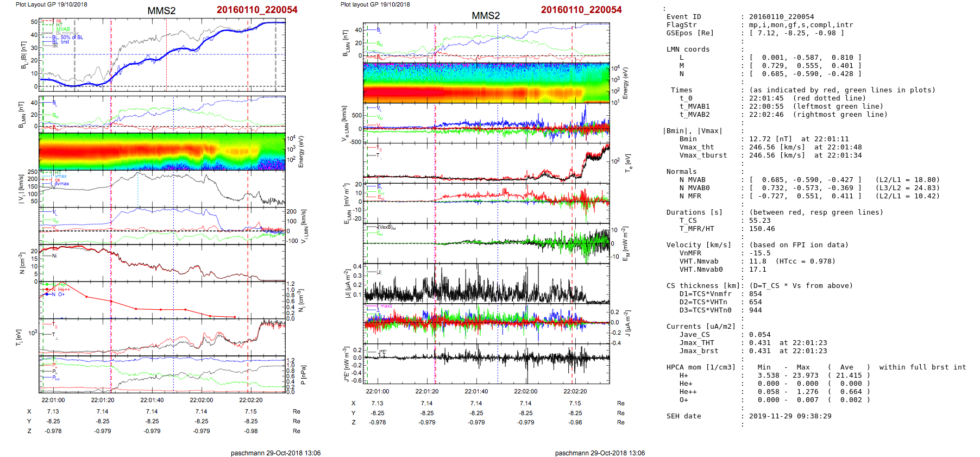Select the N MVAB ratio (L2/L1 = 18.80)
The height and width of the screenshot is (457, 980).
point(907,180)
